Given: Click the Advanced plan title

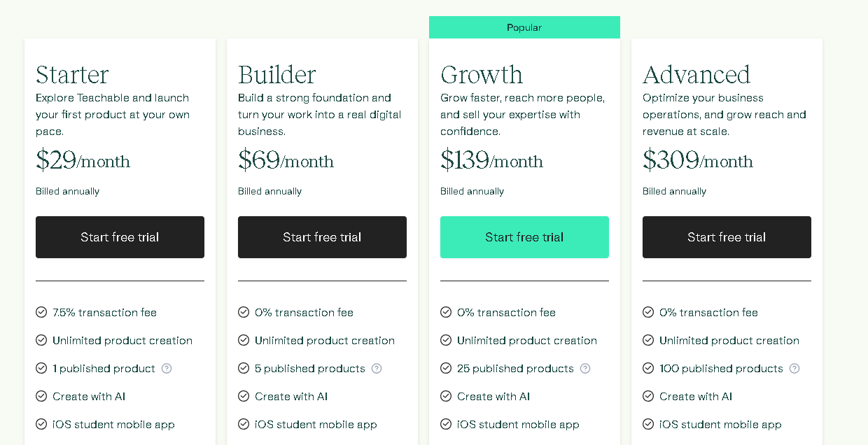Looking at the screenshot, I should [x=696, y=74].
